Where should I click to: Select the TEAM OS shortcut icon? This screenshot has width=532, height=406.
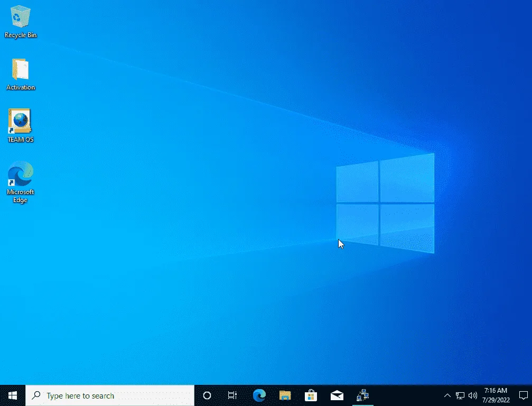(21, 126)
